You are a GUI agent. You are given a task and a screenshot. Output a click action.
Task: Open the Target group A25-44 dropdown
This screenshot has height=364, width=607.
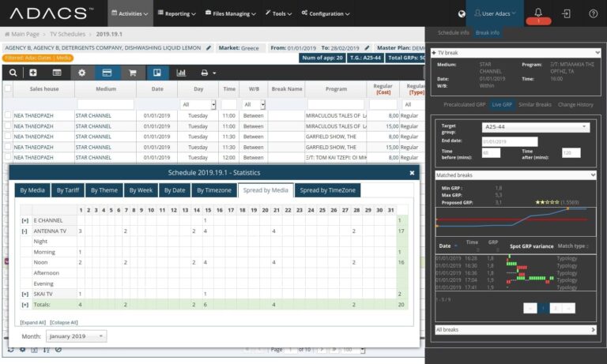[x=535, y=127]
